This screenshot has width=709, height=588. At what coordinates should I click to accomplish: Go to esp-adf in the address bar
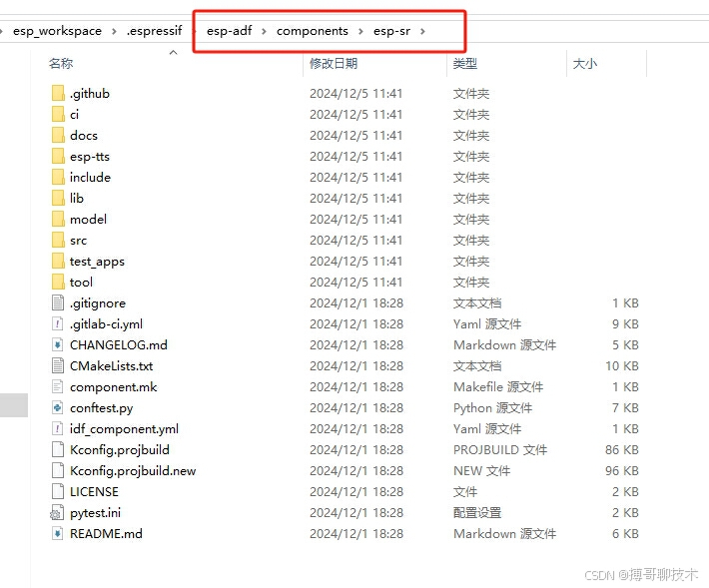tap(230, 31)
